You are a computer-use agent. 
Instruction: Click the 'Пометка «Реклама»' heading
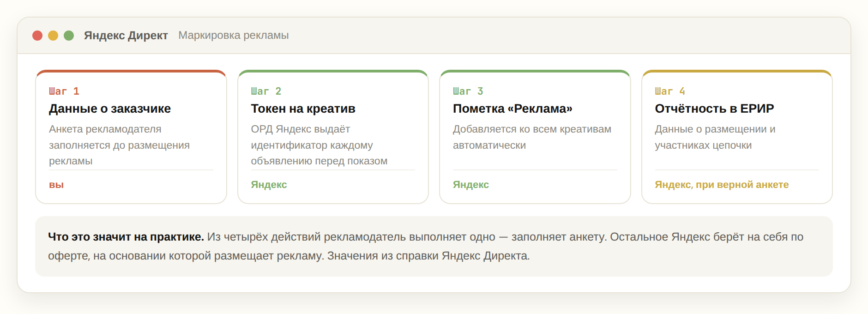[x=512, y=109]
